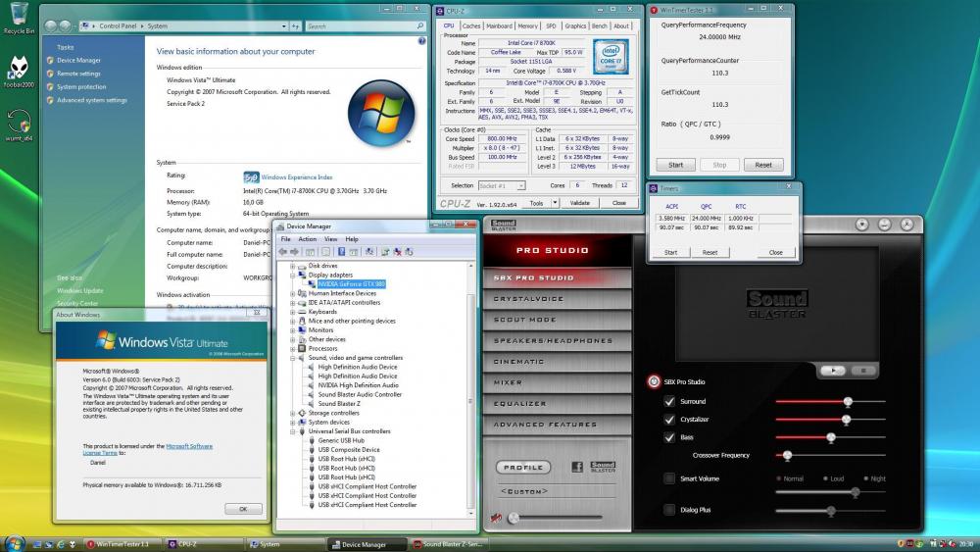The width and height of the screenshot is (980, 552).
Task: Open the Crystalvoice section in Sound Blaster
Action: 557,299
